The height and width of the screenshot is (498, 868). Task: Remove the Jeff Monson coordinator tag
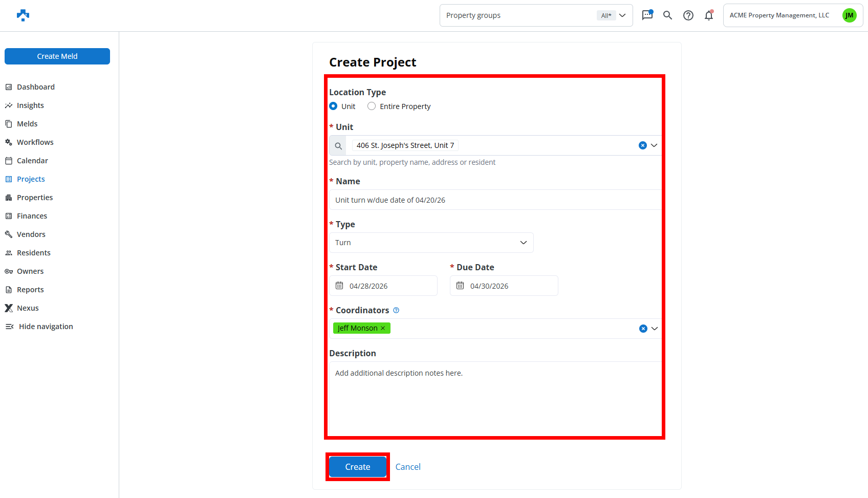pos(383,328)
